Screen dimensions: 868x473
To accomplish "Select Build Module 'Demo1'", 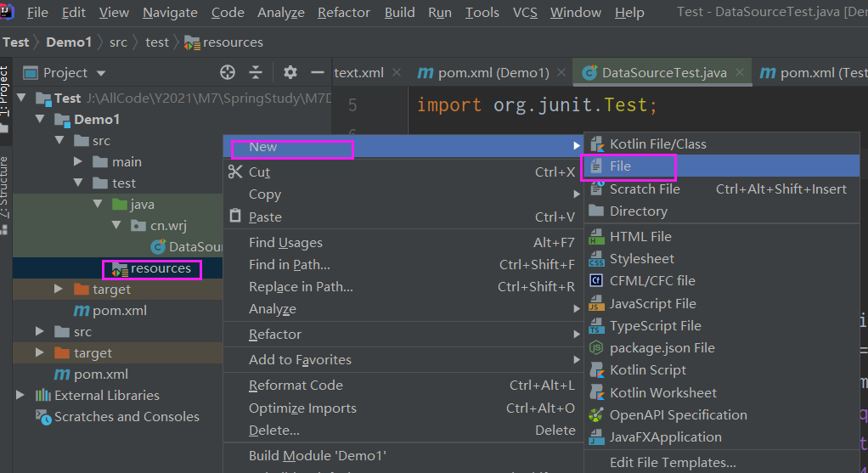I will pos(403,455).
